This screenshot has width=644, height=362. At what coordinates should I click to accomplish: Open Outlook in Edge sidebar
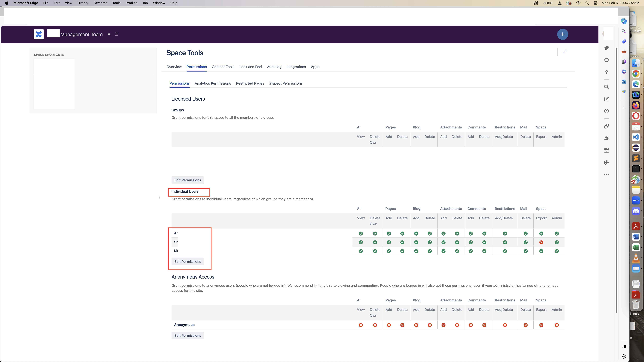point(624,82)
